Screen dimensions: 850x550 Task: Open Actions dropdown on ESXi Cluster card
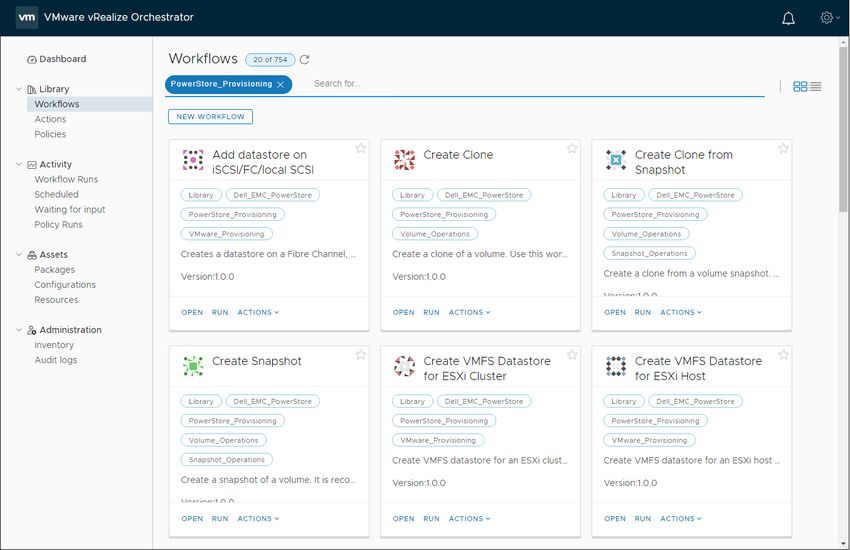(x=469, y=519)
